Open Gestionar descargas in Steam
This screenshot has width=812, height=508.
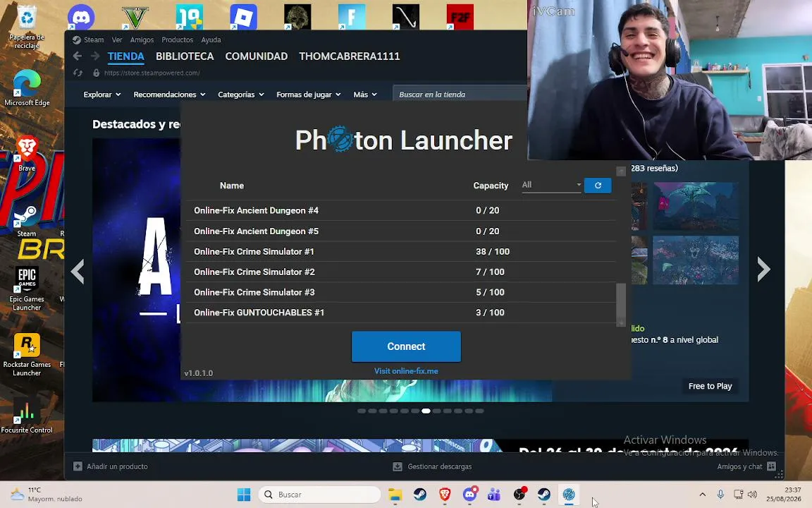432,466
